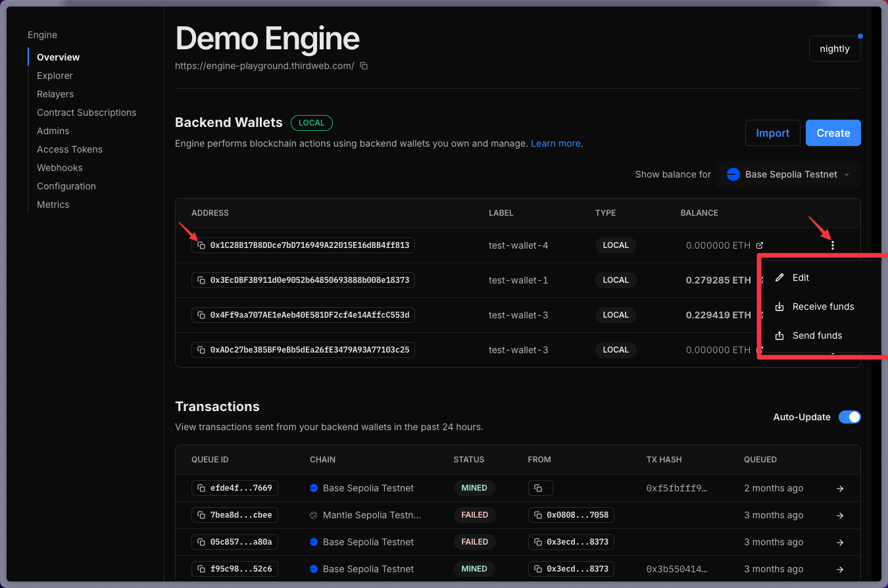Copy From address 0x0808...7058
Image resolution: width=888 pixels, height=588 pixels.
[x=538, y=515]
